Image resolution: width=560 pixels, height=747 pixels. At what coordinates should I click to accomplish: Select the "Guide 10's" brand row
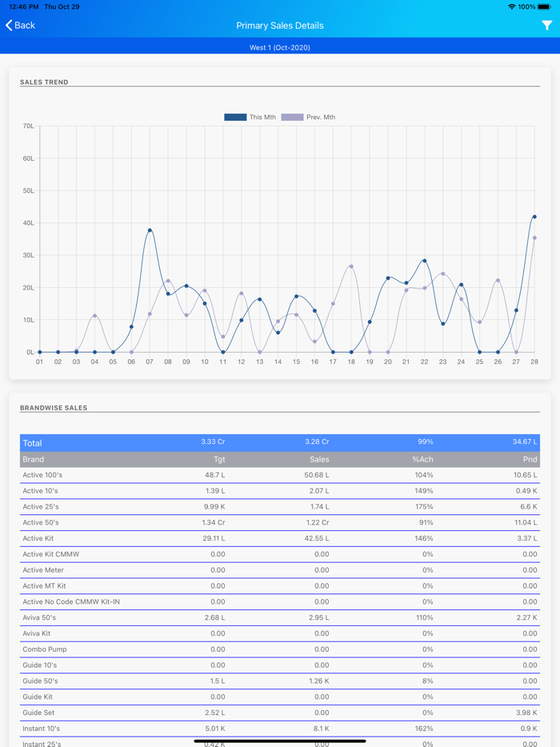click(x=280, y=665)
